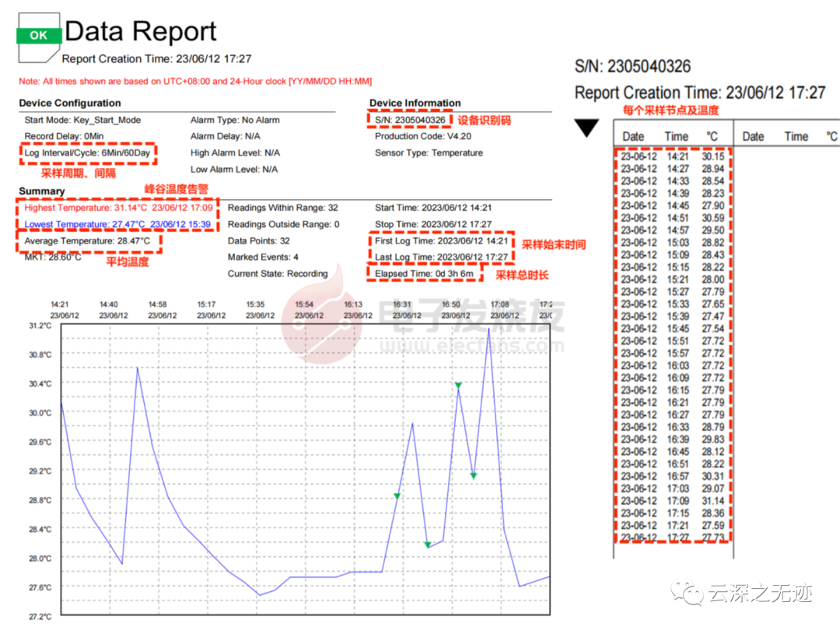
Task: Select the green marked-event triangle near 30.4°C
Action: pos(458,385)
